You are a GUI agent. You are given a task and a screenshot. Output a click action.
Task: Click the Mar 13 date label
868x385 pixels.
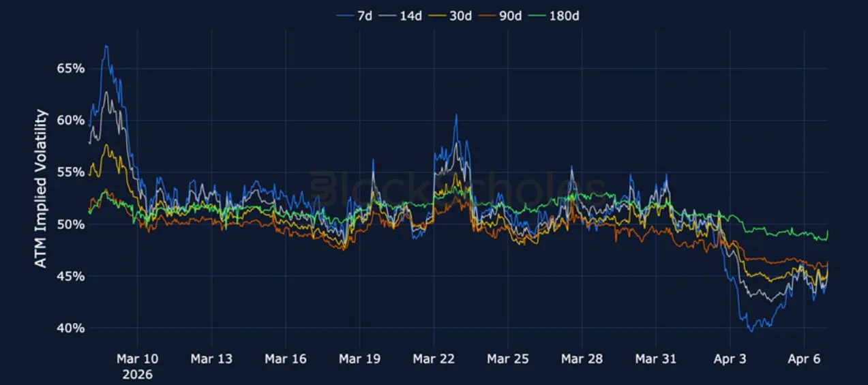211,359
